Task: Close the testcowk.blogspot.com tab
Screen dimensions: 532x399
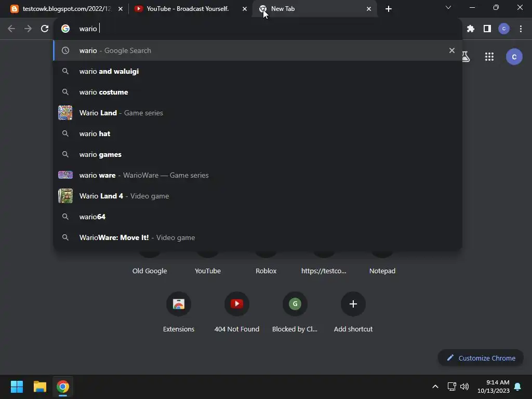Action: (x=121, y=9)
